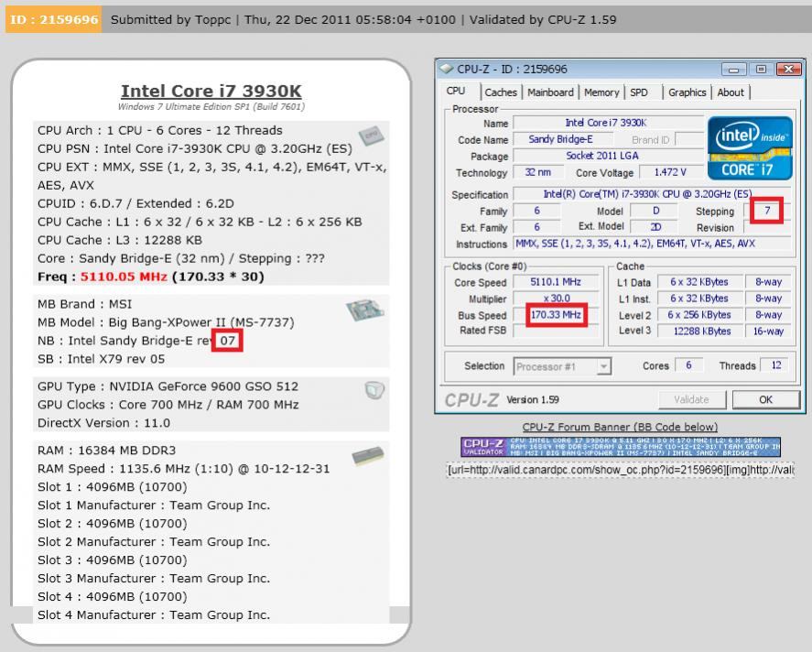Click the Threads count value 12
Viewport: 812px width, 652px height.
click(x=775, y=365)
